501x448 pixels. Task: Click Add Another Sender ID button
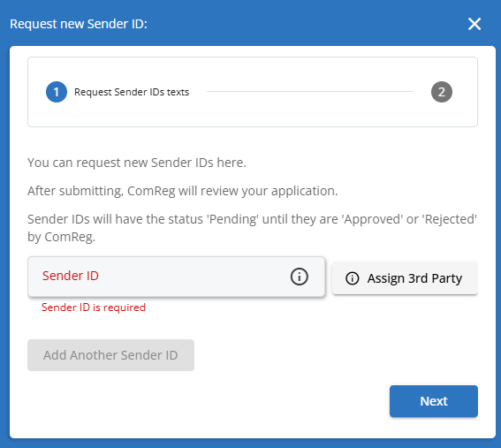[110, 355]
